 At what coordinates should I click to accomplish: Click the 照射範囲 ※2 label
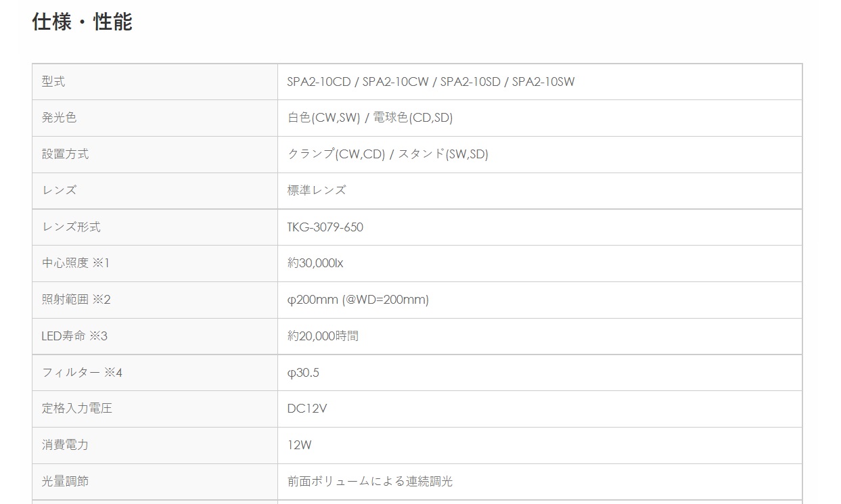tap(76, 299)
